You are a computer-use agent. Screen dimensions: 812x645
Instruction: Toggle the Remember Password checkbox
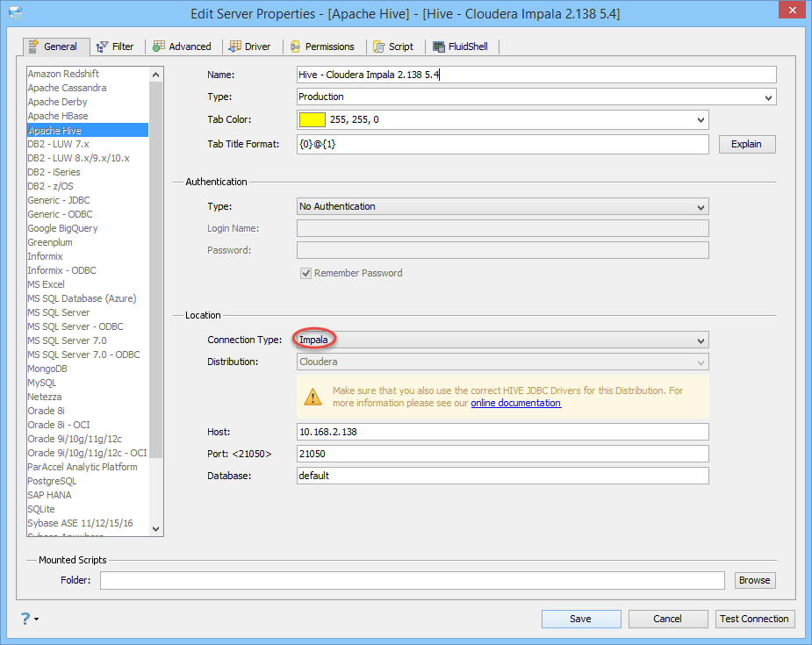click(306, 273)
